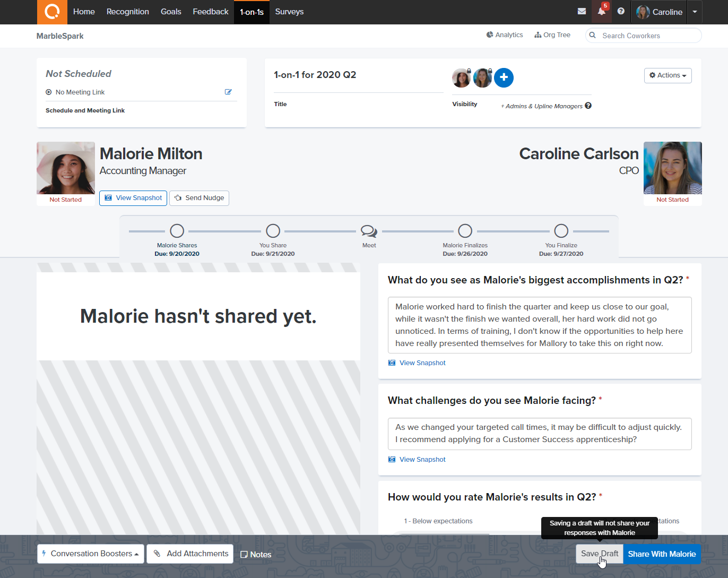Click the edit meeting link pencil icon
Viewport: 728px width, 578px height.
click(228, 92)
